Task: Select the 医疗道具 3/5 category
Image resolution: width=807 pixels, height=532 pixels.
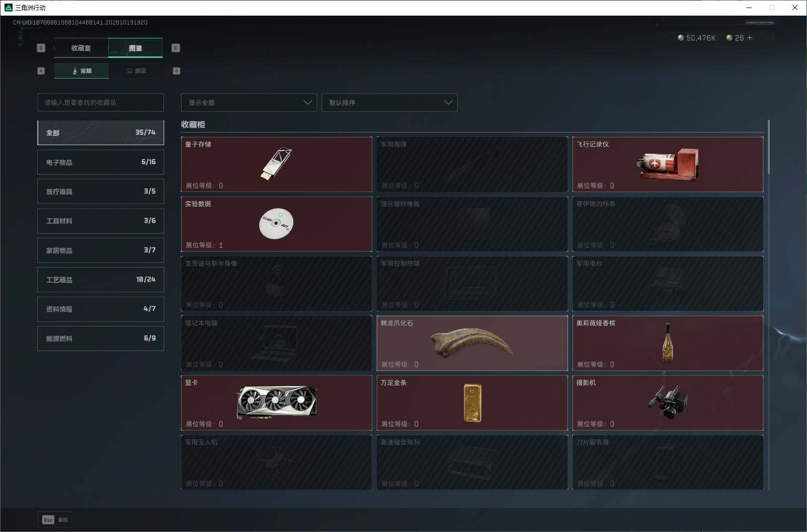Action: (101, 191)
